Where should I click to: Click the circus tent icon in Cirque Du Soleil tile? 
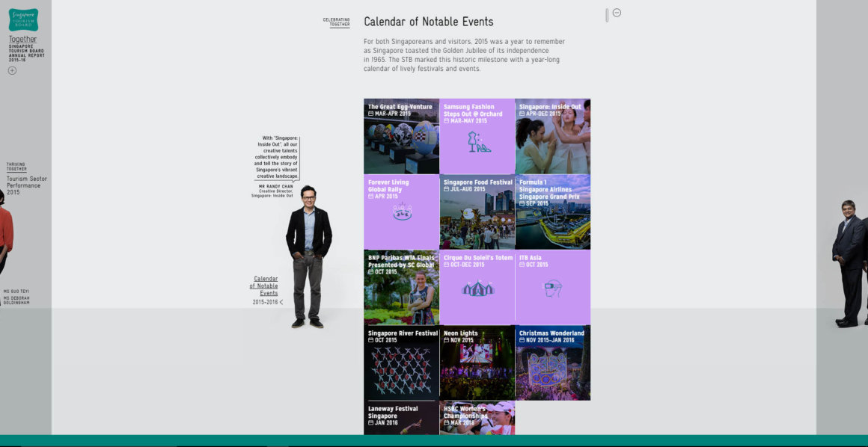[477, 288]
